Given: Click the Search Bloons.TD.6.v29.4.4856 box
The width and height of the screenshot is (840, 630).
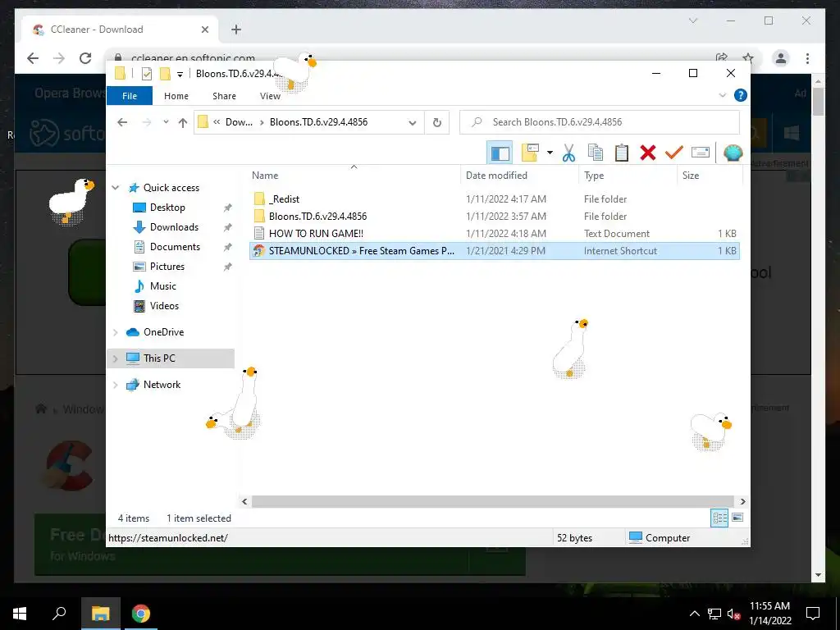Looking at the screenshot, I should click(600, 122).
